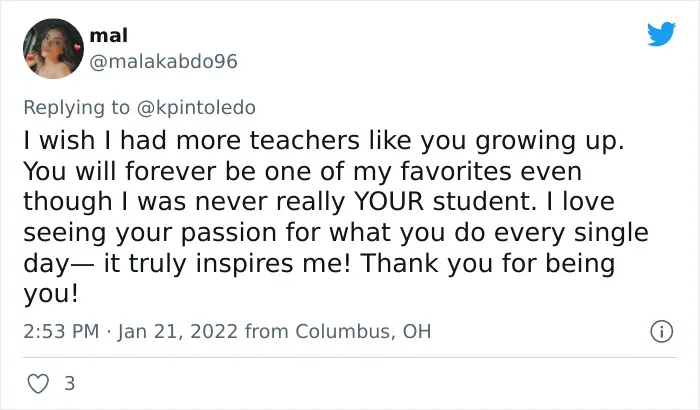Screen dimensions: 700x410
Task: Click the capitalized word "YOUR" in tweet
Action: point(388,201)
